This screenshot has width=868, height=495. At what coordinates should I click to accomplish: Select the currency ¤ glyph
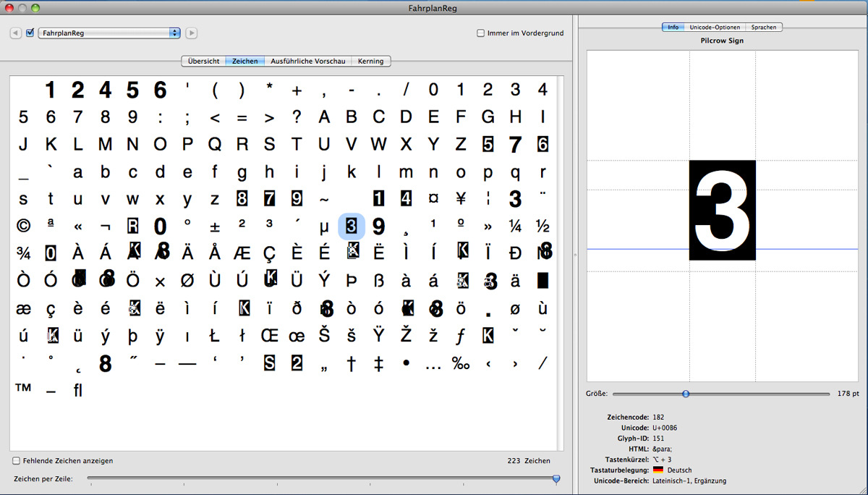coord(433,199)
